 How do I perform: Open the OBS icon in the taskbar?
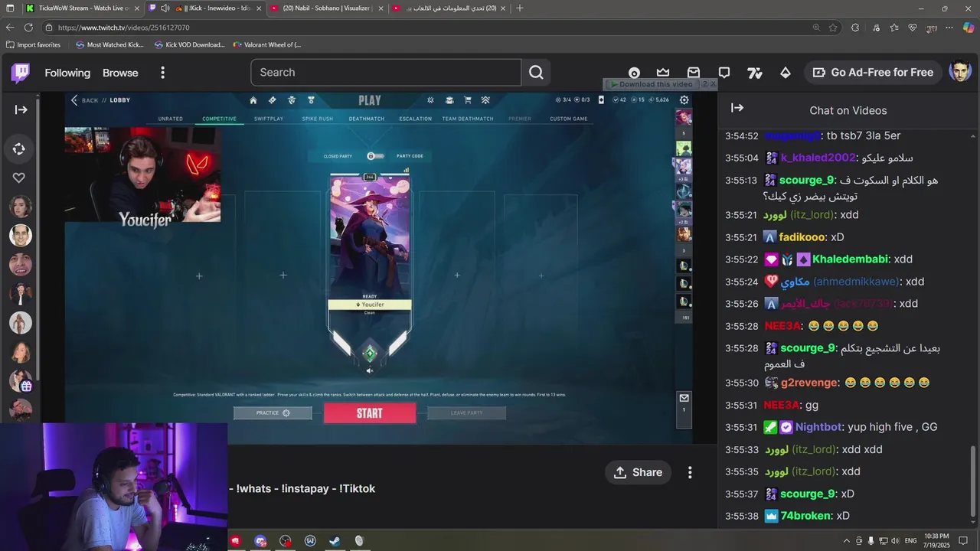coord(286,541)
